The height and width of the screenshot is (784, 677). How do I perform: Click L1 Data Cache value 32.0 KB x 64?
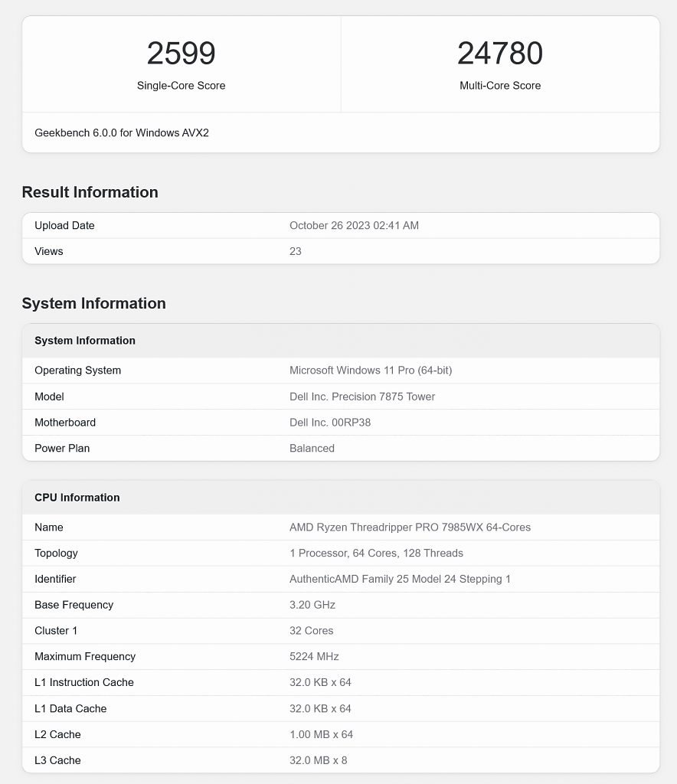click(x=320, y=709)
